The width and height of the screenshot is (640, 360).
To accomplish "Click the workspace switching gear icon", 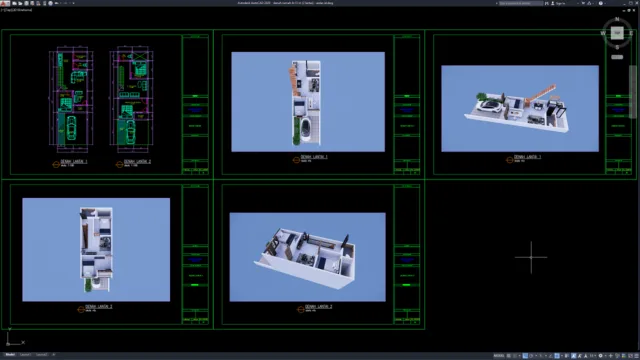I will (600, 356).
